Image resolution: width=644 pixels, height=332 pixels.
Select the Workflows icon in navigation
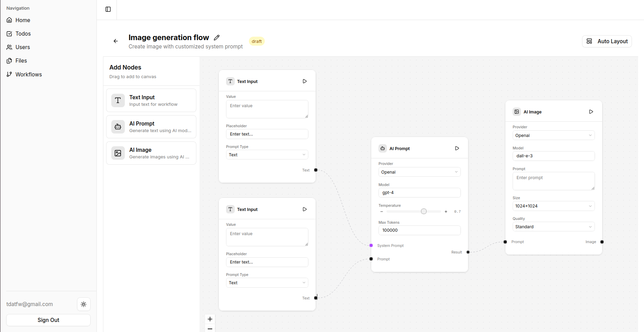coord(9,74)
